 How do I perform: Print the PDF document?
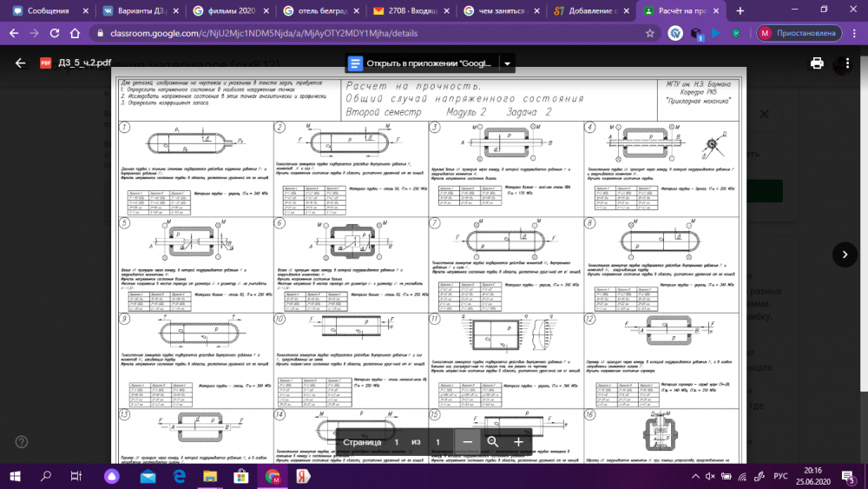click(x=817, y=63)
